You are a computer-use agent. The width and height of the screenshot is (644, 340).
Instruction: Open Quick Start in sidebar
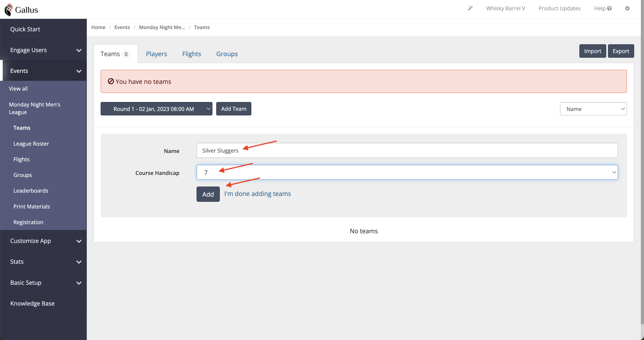tap(43, 29)
